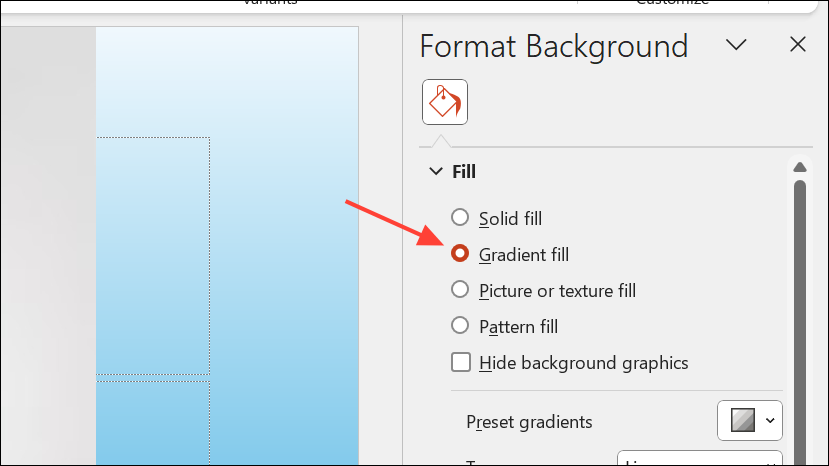The width and height of the screenshot is (829, 466).
Task: Collapse the Fill section chevron
Action: (436, 171)
